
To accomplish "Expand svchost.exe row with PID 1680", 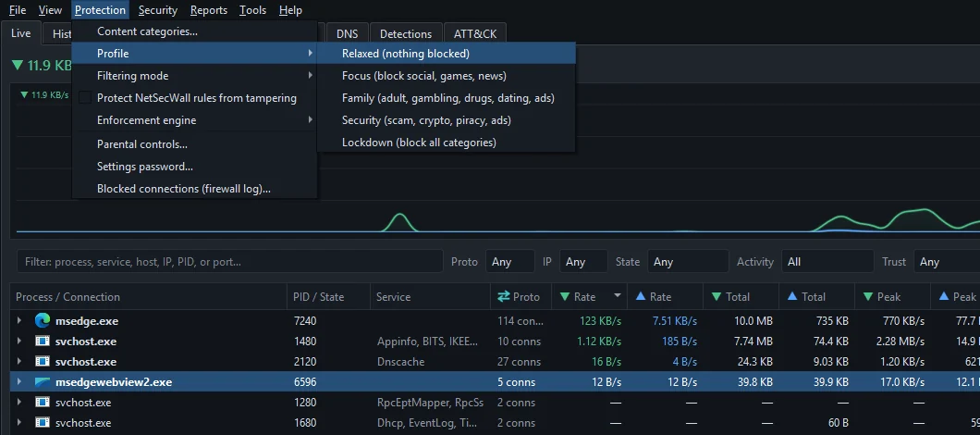I will (x=19, y=422).
